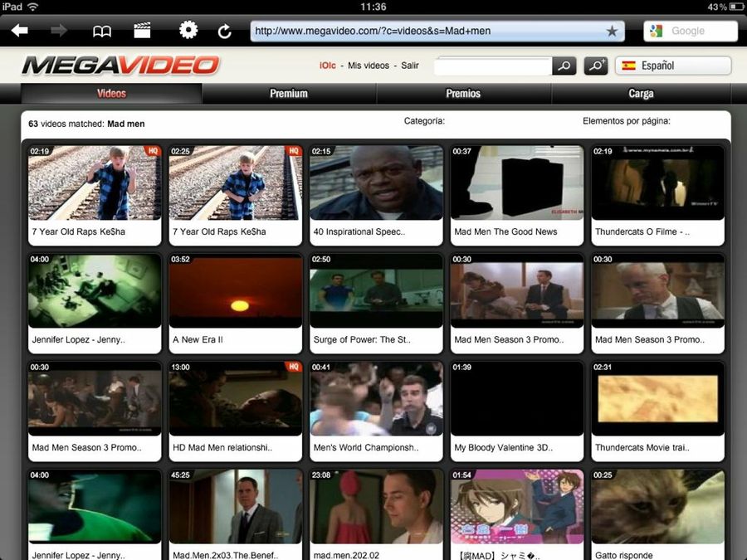Open advanced search via second magnifier icon
The image size is (747, 560).
click(596, 65)
